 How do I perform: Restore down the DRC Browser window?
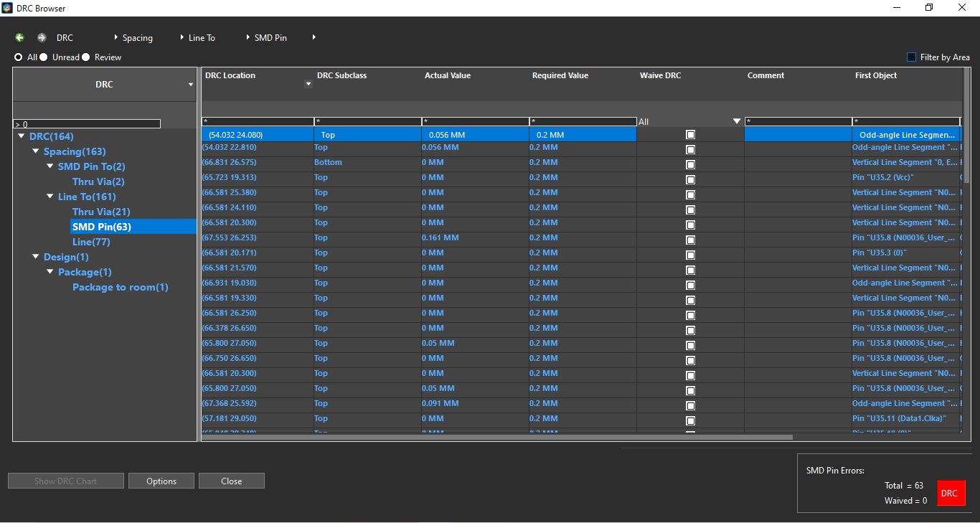929,7
